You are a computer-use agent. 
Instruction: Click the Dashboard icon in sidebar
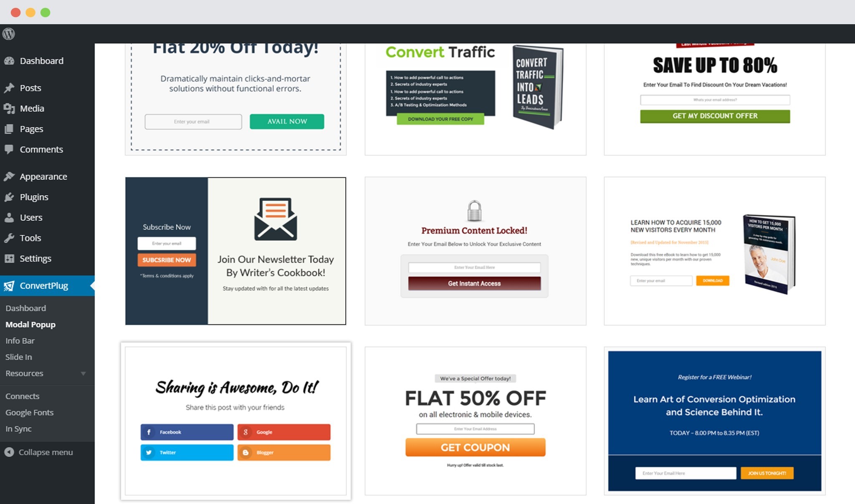coord(10,60)
